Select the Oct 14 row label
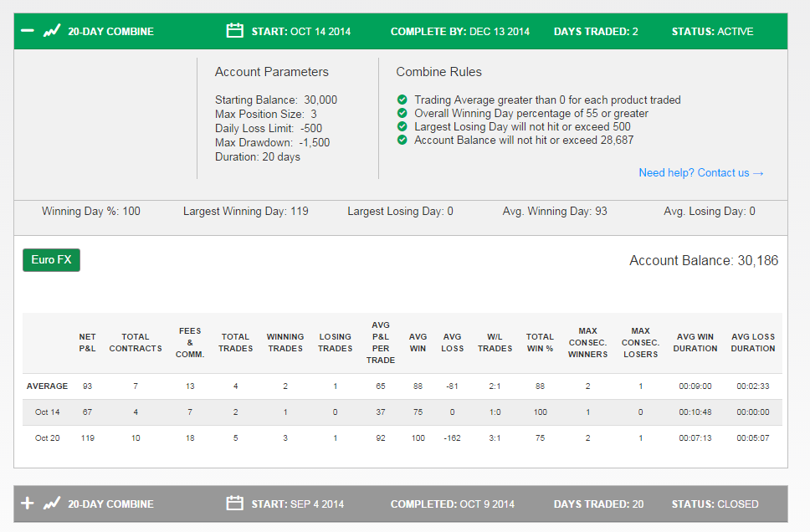 click(x=47, y=412)
